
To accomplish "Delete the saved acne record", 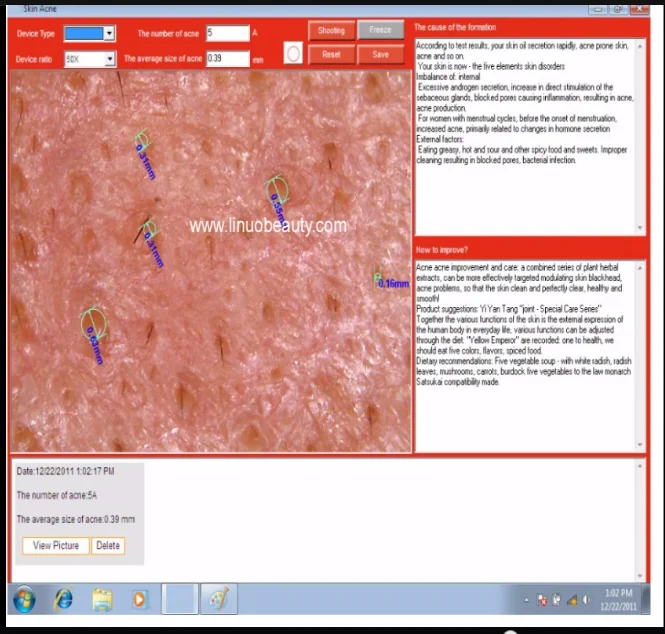I will pyautogui.click(x=108, y=546).
